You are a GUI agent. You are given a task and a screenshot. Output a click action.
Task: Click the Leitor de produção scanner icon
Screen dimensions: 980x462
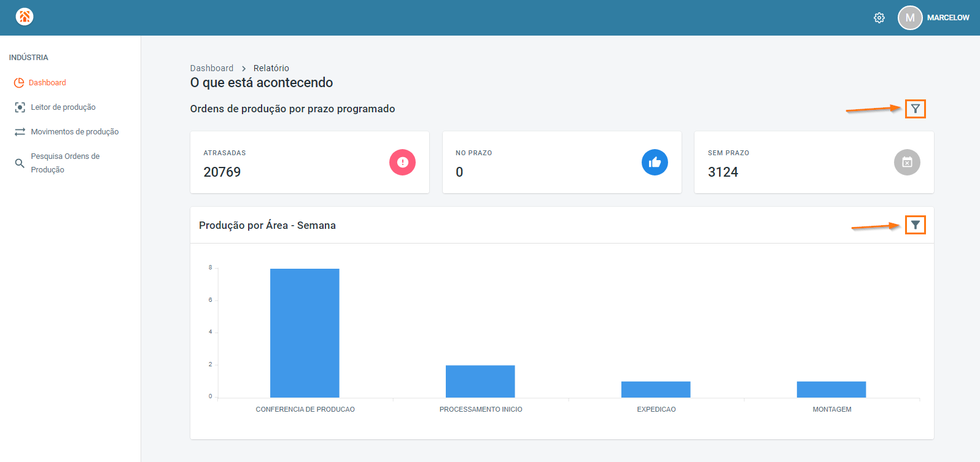[x=20, y=107]
